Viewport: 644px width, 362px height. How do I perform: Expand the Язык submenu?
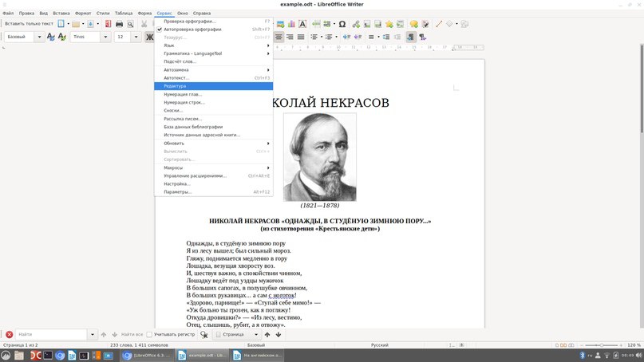tap(214, 45)
